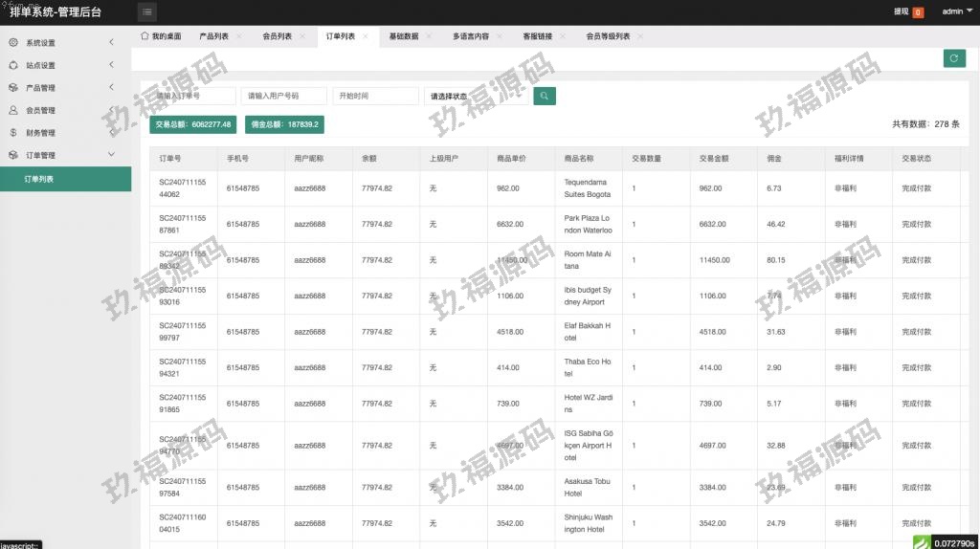
Task: Switch to the 我的桌面 tab
Action: point(161,36)
